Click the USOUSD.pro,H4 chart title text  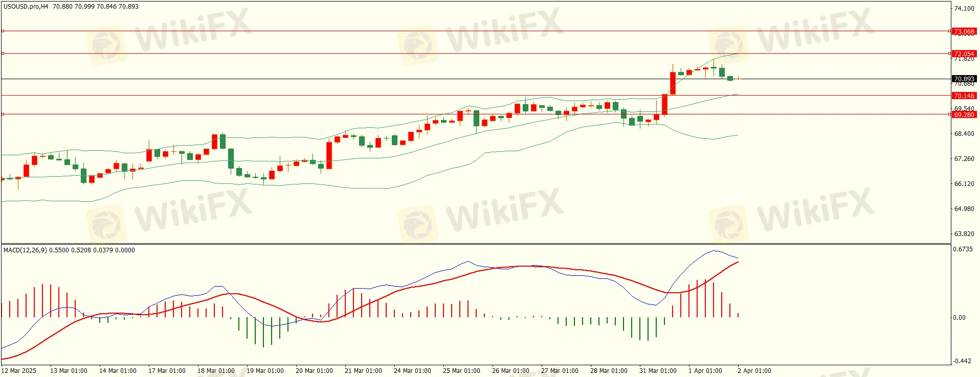(x=26, y=7)
